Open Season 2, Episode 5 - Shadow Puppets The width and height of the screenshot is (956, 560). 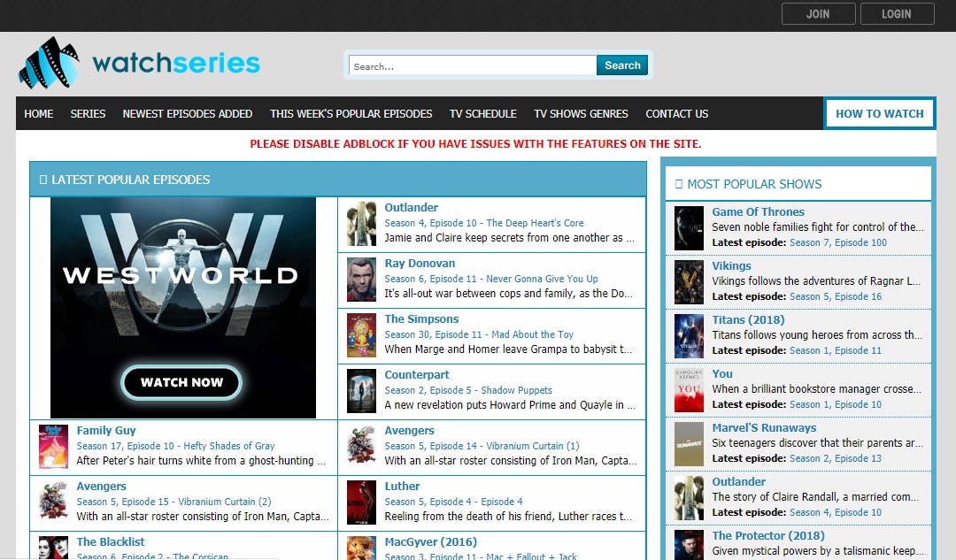point(468,390)
